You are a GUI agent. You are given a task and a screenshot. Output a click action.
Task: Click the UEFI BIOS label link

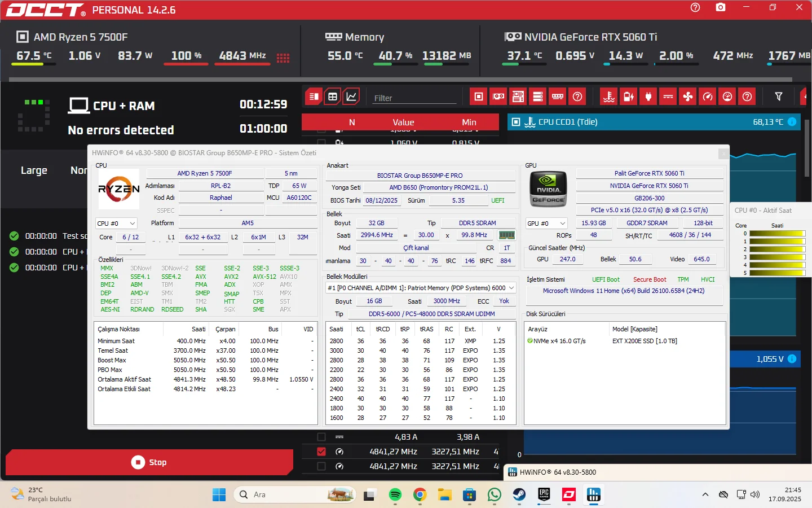tap(498, 200)
